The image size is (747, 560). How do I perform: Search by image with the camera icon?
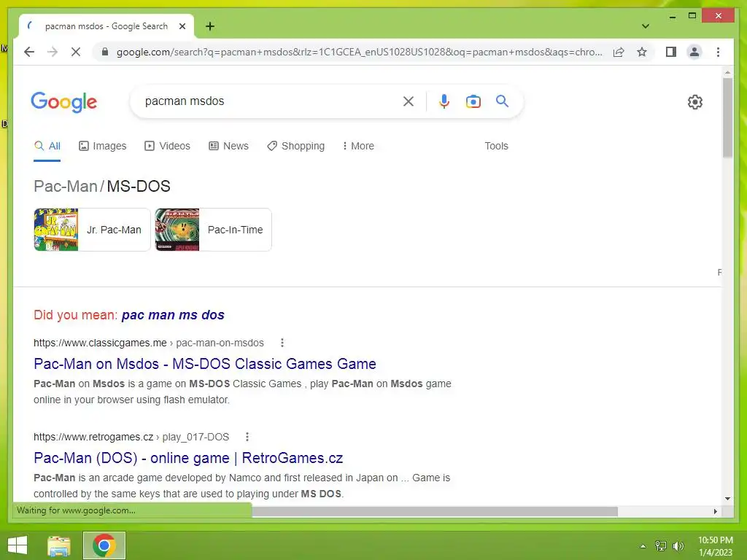pyautogui.click(x=473, y=101)
